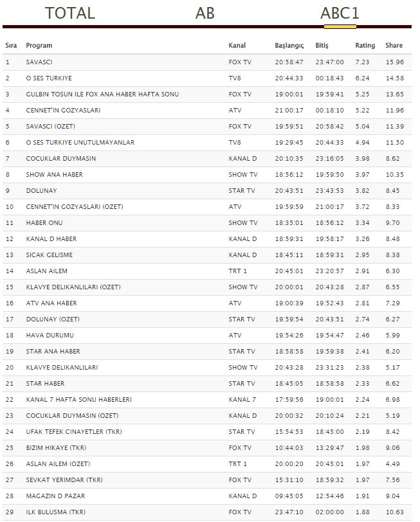
Task: Select DOLUNAY in row 9
Action: point(41,191)
